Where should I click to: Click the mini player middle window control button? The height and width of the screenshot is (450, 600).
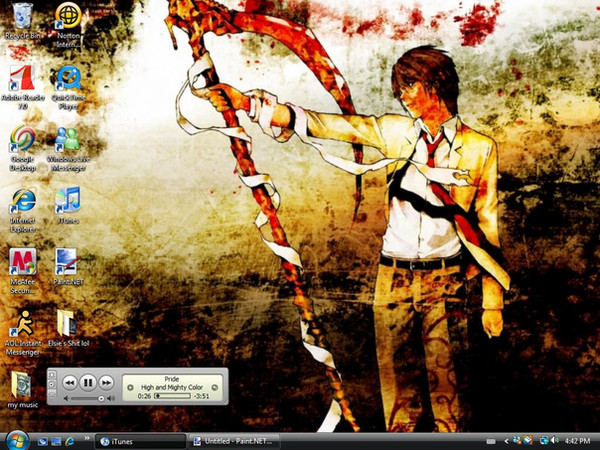52,384
